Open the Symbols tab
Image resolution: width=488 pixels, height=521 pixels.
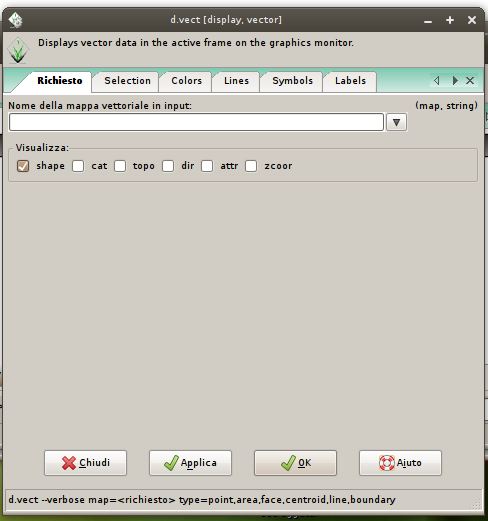point(292,81)
